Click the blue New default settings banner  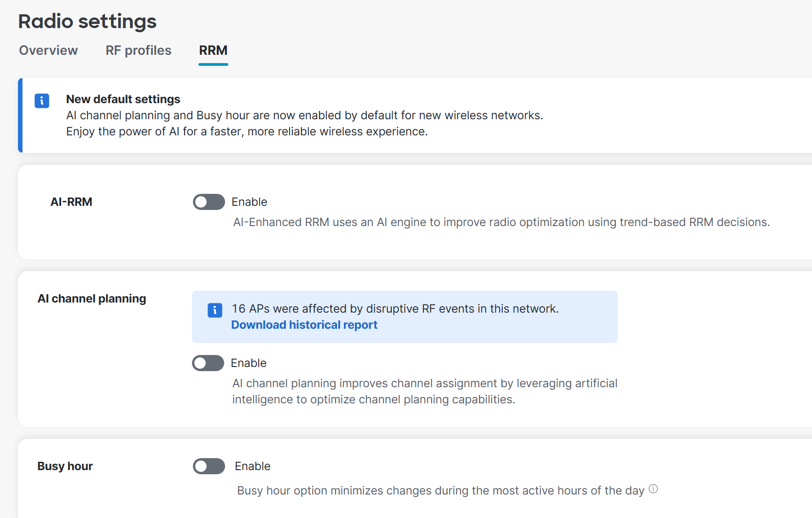305,115
